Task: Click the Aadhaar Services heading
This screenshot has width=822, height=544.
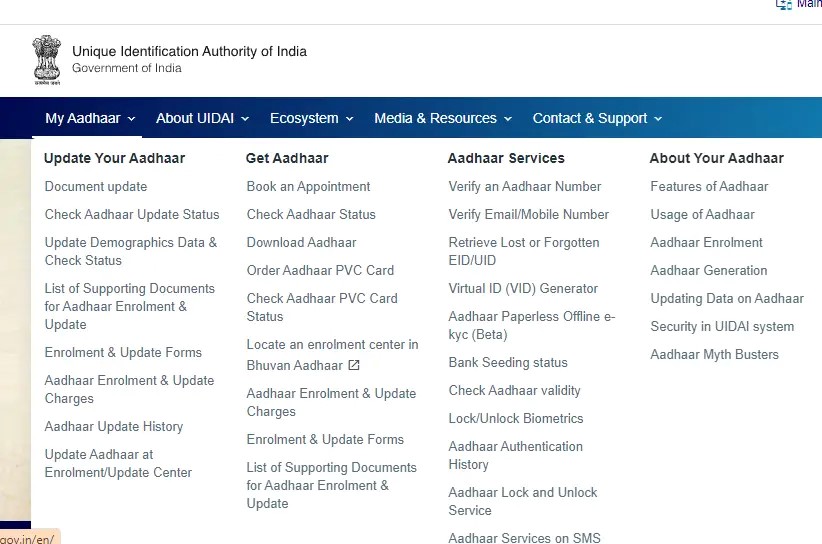Action: (506, 158)
